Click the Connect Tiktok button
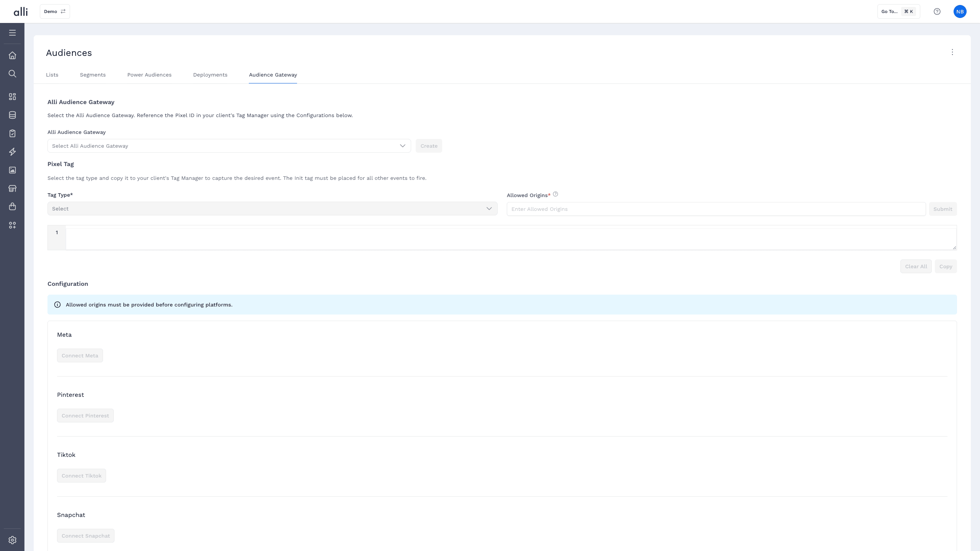Viewport: 980px width, 551px height. point(81,476)
